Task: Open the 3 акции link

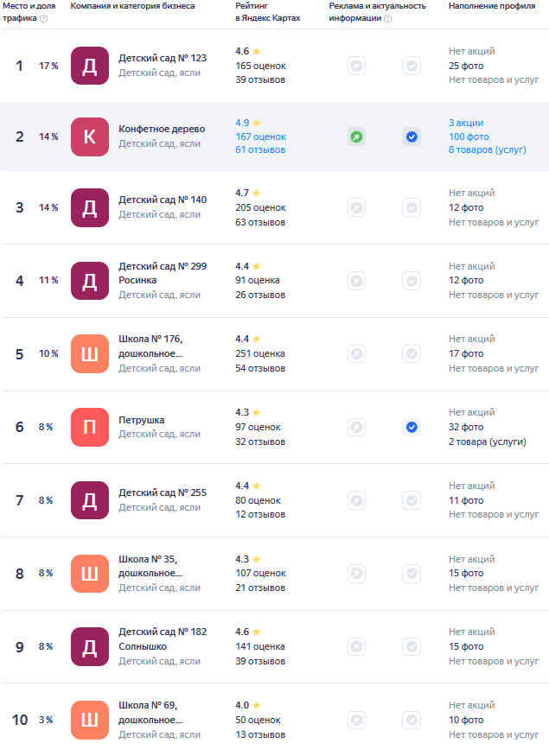Action: 466,123
